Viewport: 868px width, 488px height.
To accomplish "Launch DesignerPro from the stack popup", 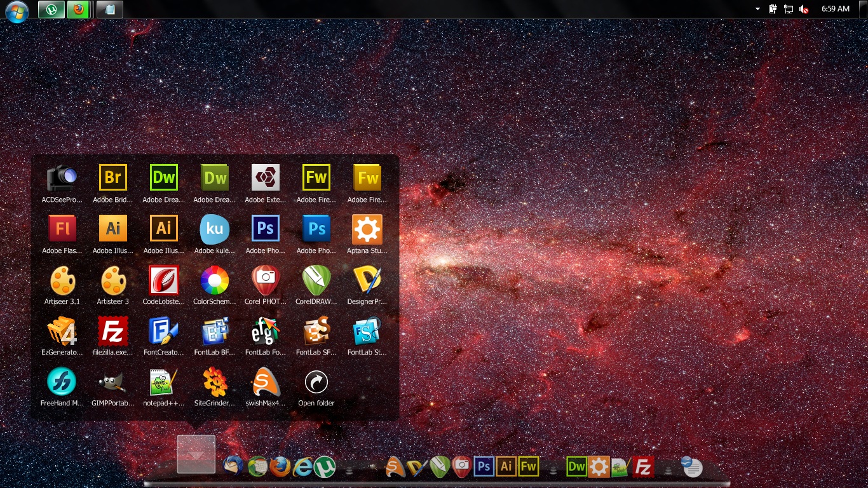I will point(367,280).
